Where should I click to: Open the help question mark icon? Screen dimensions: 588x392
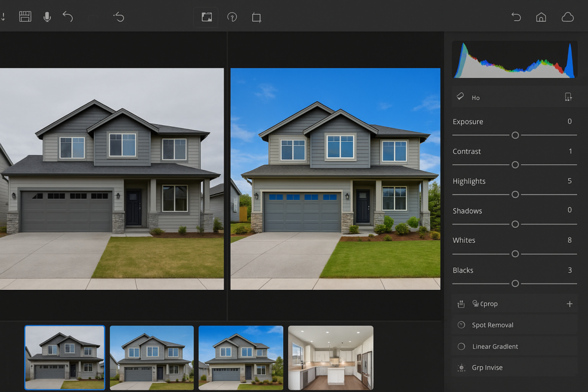pyautogui.click(x=232, y=17)
